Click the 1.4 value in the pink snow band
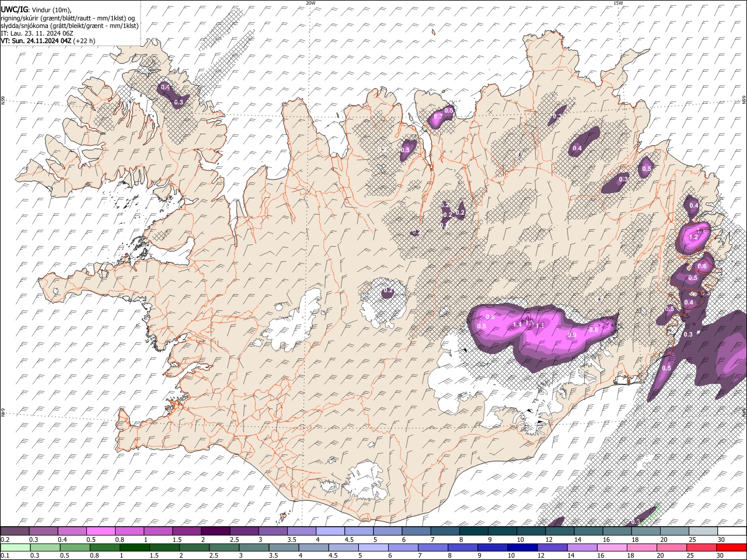Screen dimensions: 747x560 coord(516,324)
